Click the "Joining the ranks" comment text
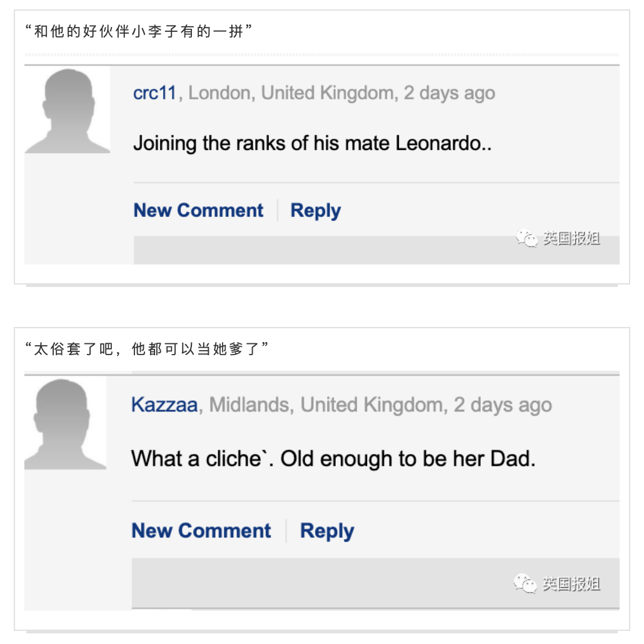Image resolution: width=644 pixels, height=644 pixels. [x=312, y=143]
